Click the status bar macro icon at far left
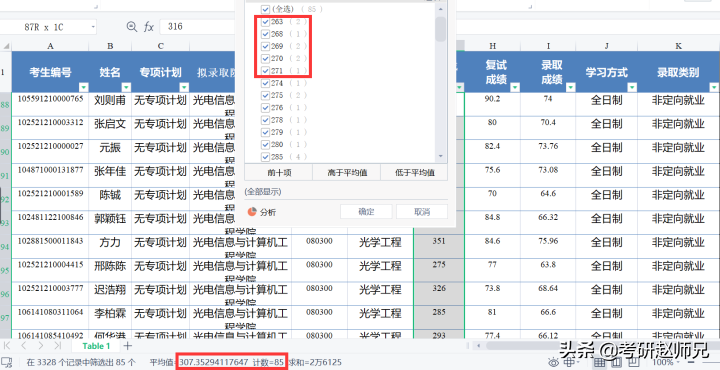 7,362
